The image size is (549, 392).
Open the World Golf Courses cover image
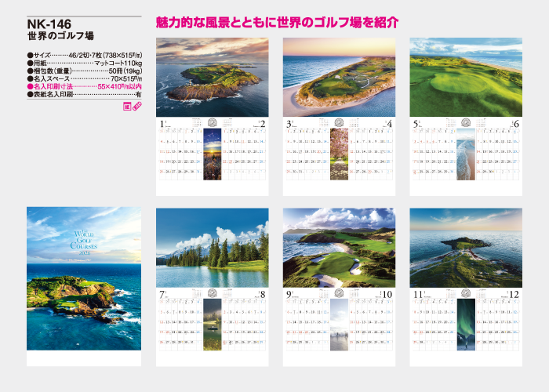coord(84,278)
